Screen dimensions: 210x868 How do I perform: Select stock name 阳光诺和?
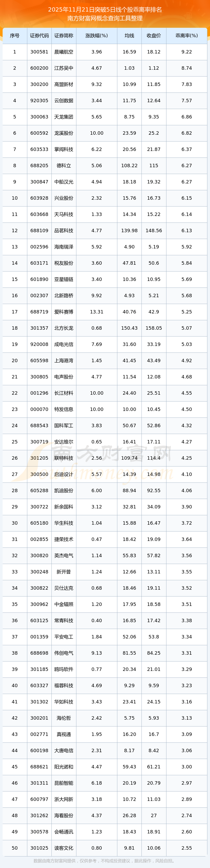pyautogui.click(x=64, y=767)
